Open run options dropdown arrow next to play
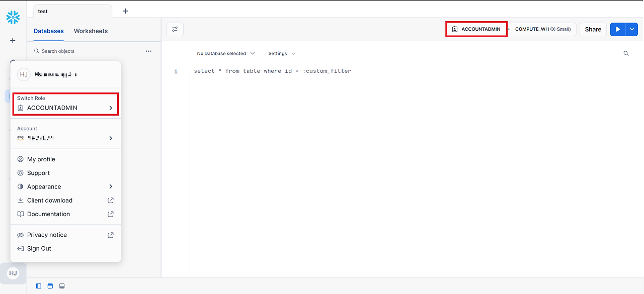The image size is (644, 294). (632, 29)
